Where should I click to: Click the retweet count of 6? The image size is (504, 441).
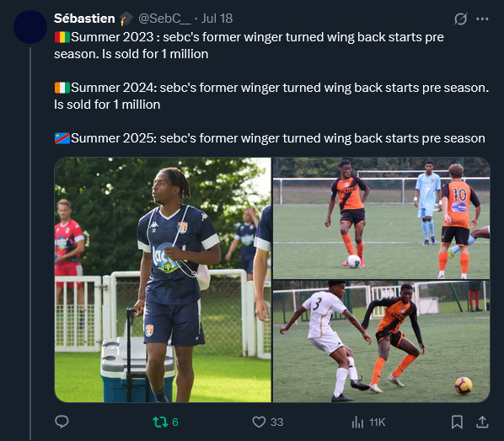pyautogui.click(x=175, y=422)
